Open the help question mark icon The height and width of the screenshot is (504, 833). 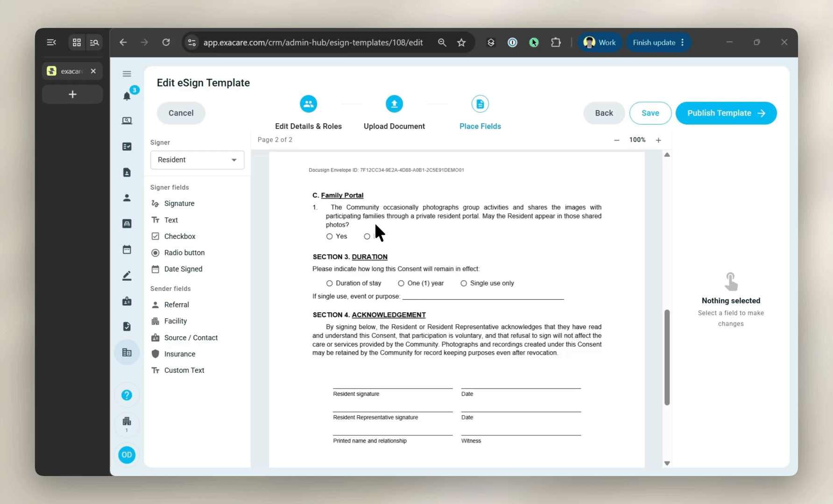click(127, 395)
